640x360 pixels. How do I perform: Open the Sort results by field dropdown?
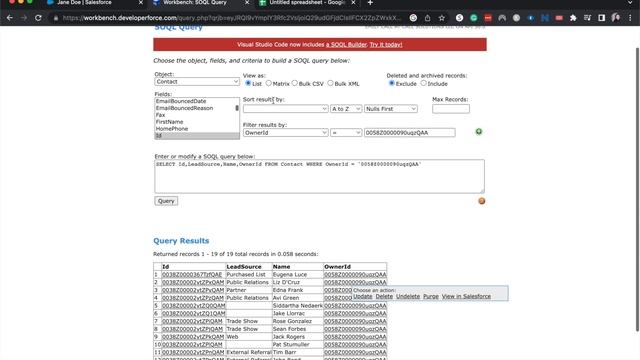tap(285, 109)
